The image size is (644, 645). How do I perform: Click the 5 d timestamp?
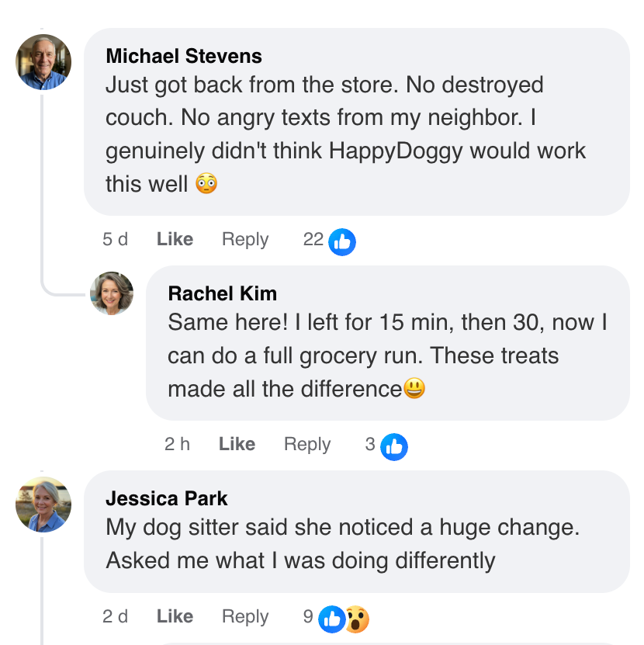tap(115, 240)
